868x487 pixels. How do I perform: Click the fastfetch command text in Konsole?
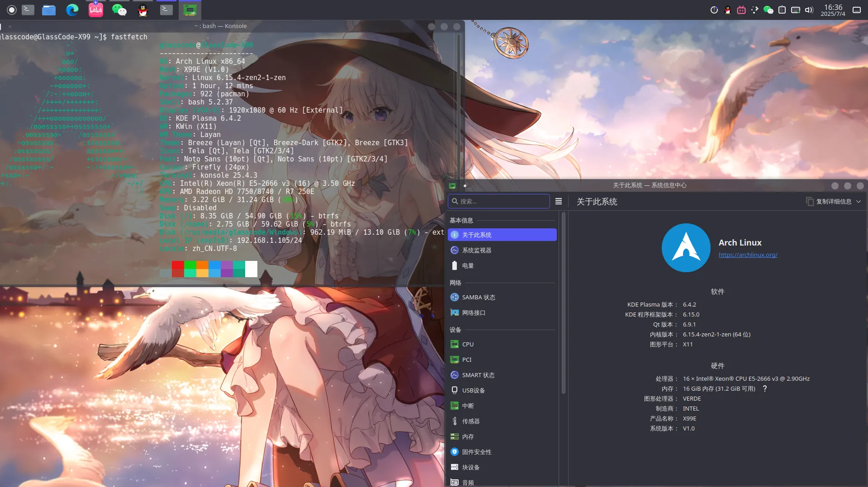pyautogui.click(x=129, y=37)
